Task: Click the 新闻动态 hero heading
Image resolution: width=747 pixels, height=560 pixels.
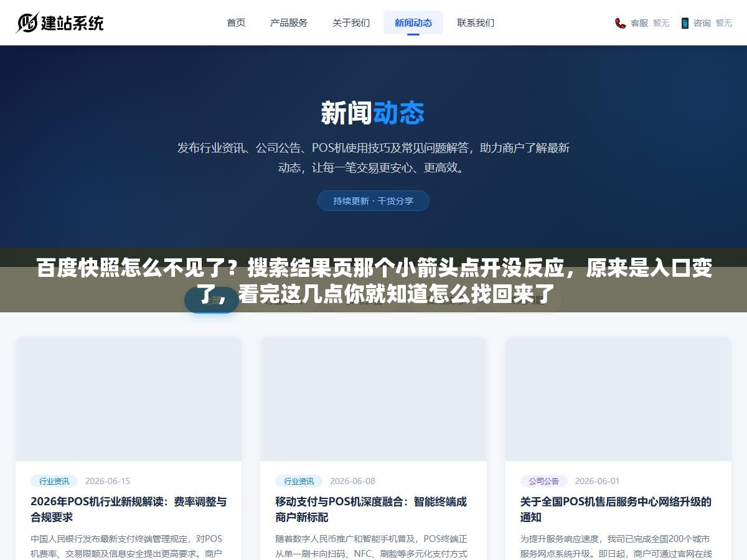Action: click(374, 113)
